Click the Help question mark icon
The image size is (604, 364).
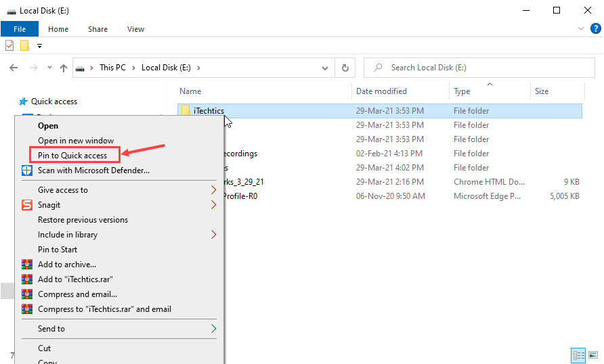[595, 29]
